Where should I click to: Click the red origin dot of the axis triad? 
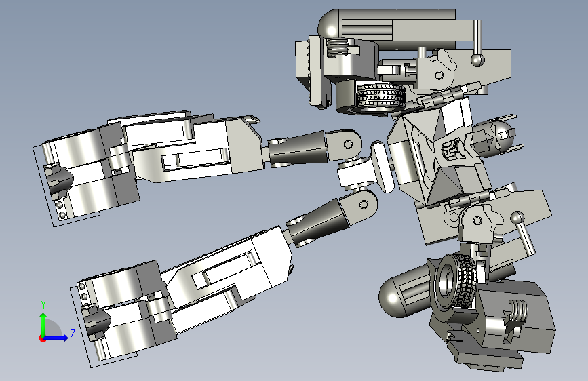pyautogui.click(x=42, y=338)
